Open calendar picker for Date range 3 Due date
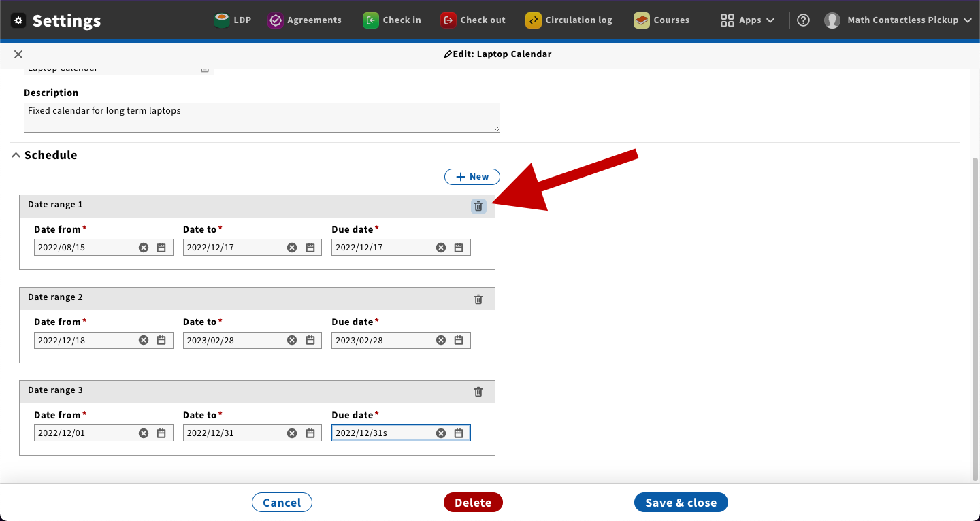Screen dimensions: 980x521 coord(459,433)
